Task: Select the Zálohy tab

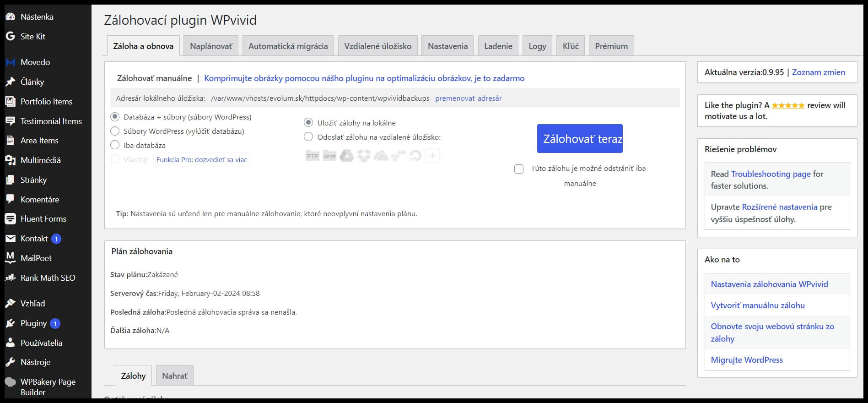Action: pos(133,376)
